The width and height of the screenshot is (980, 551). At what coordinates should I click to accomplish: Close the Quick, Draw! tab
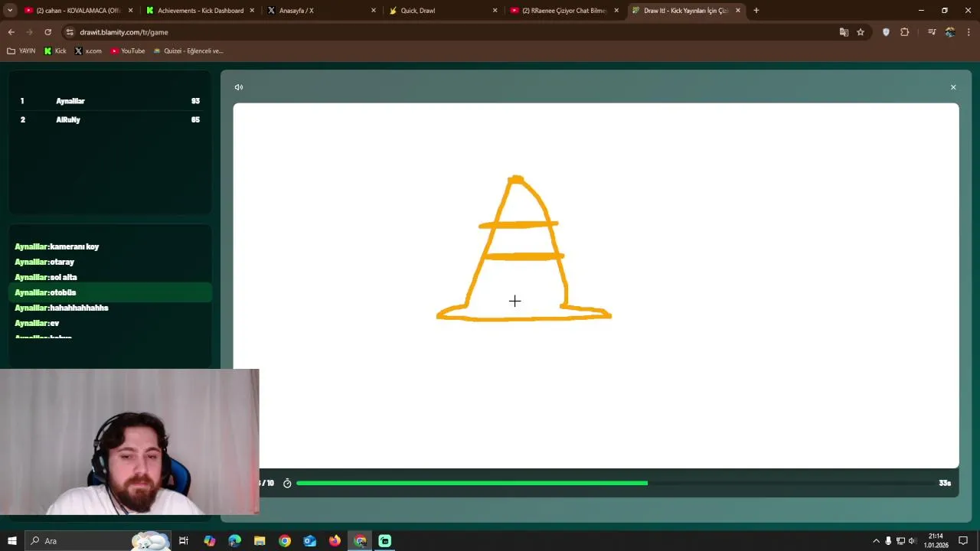point(495,11)
